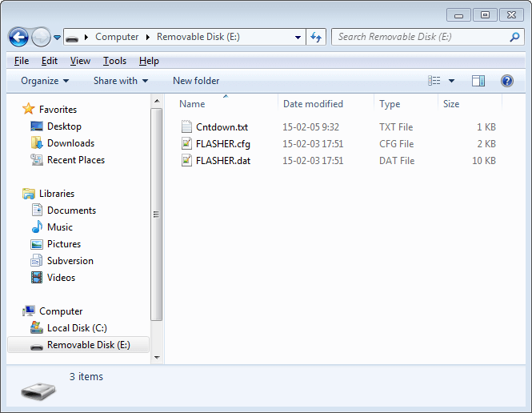
Task: Expand the Organize dropdown
Action: click(x=45, y=81)
